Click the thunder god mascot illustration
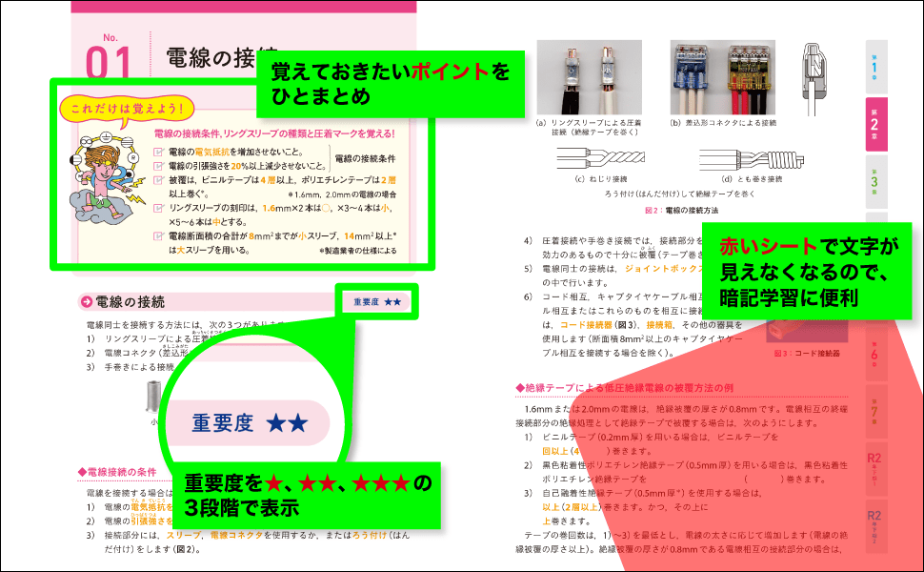 107,177
